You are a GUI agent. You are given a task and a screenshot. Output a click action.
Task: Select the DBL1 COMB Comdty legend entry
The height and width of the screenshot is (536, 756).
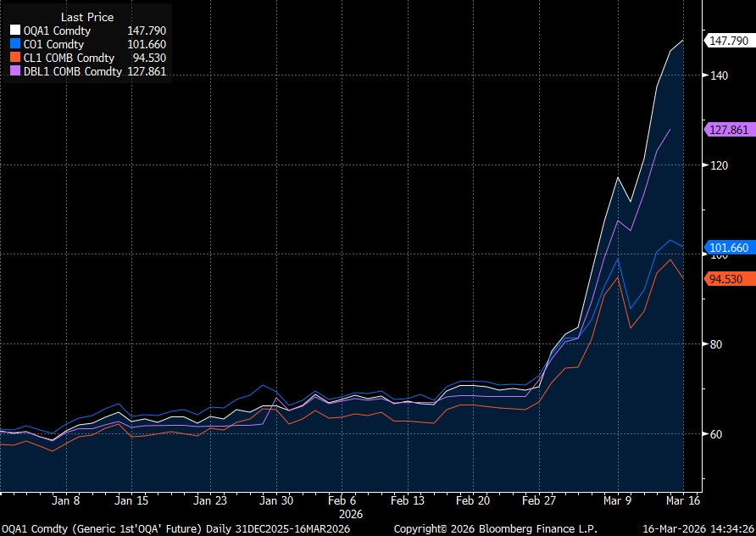(73, 71)
